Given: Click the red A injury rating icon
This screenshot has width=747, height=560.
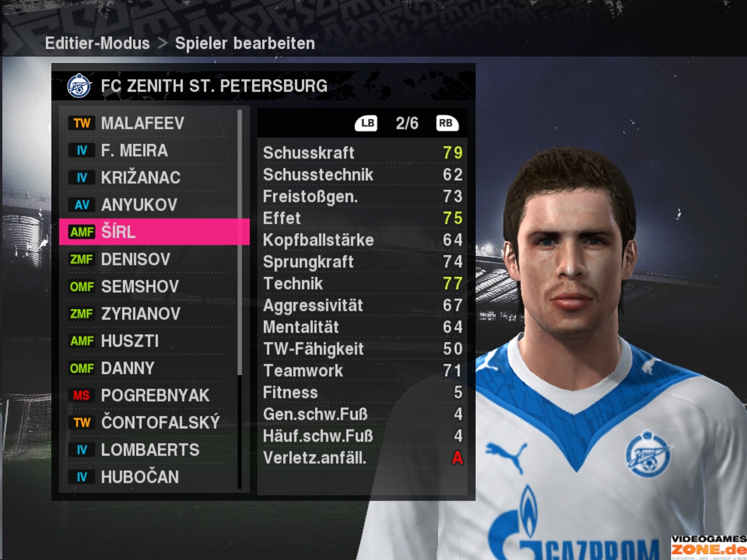Looking at the screenshot, I should point(457,458).
